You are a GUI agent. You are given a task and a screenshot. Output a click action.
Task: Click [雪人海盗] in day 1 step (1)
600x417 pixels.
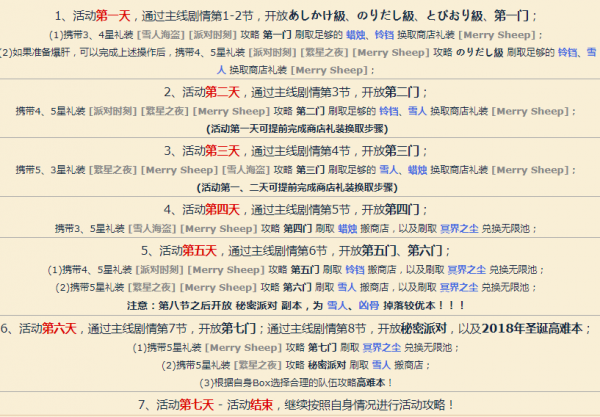(x=161, y=35)
